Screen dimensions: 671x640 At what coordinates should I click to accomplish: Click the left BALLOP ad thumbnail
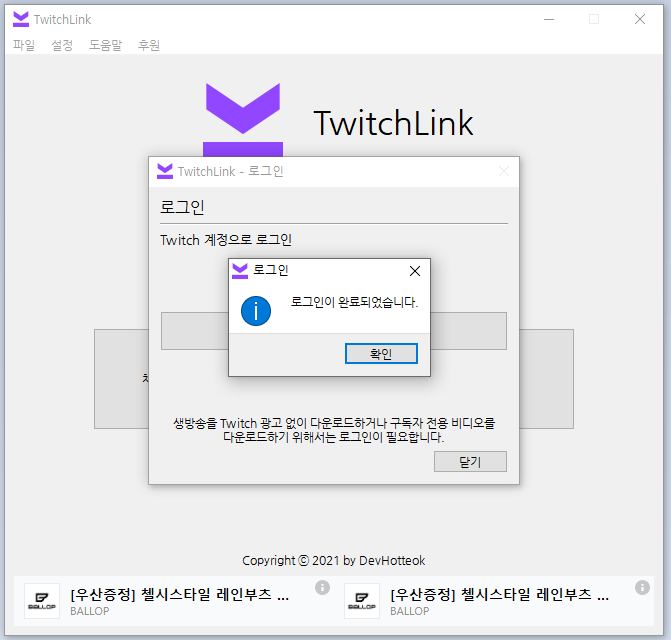tap(42, 601)
